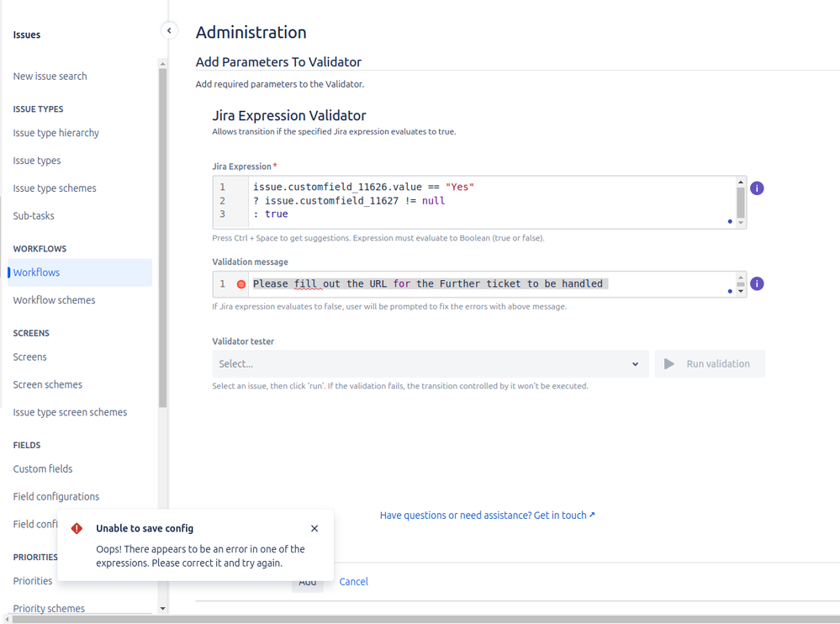Collapse the sidebar with the chevron button
This screenshot has width=840, height=624.
click(169, 30)
